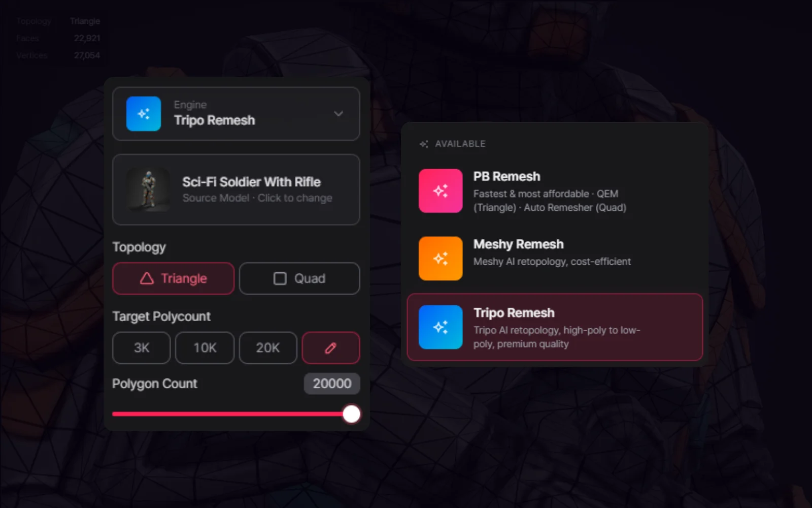Viewport: 812px width, 508px height.
Task: Click the '22,921' faces value
Action: (x=87, y=38)
